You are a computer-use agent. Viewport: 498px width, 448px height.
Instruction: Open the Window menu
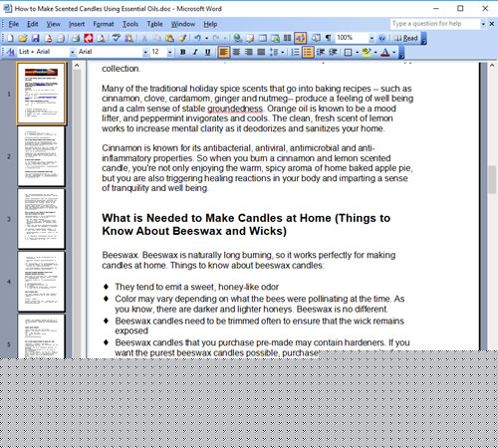point(183,24)
